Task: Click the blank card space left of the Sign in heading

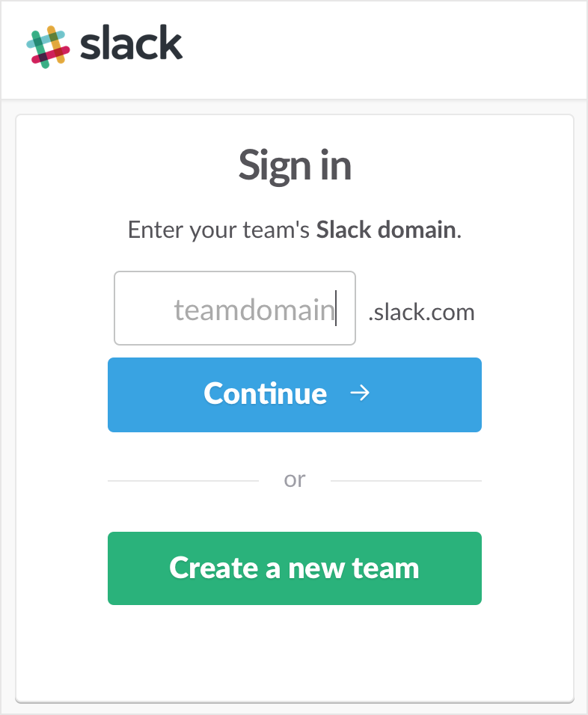Action: 120,165
